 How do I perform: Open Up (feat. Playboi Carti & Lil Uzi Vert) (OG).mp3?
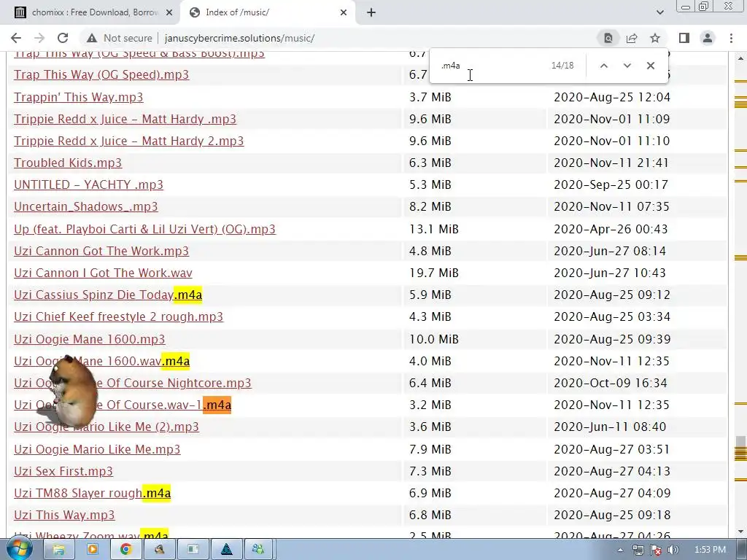tap(145, 229)
